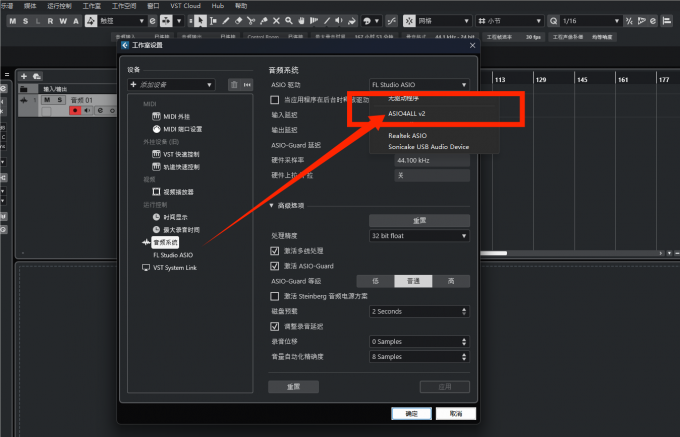Screen dimensions: 680x437
Task: Toggle Mute state M in toolbar
Action: tap(13, 21)
